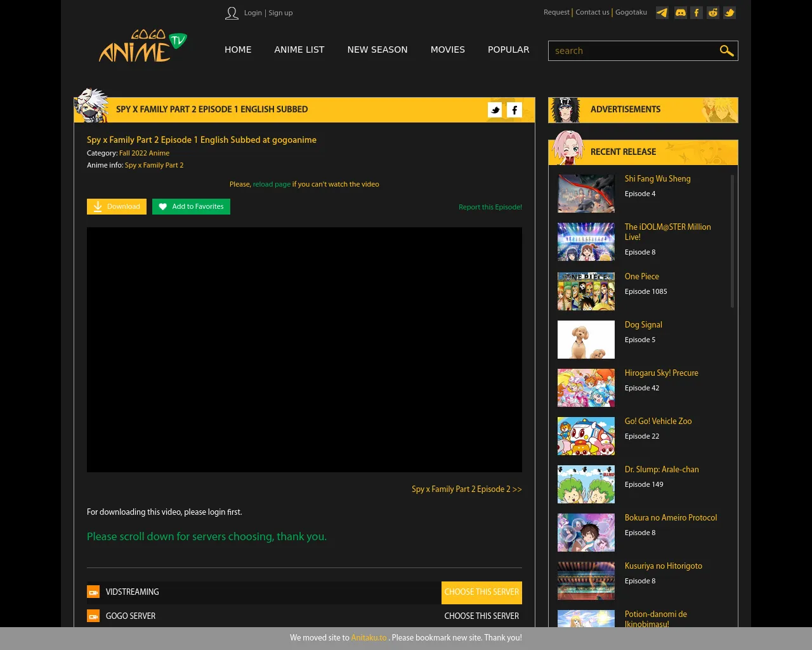Open the Telegram icon in the header

point(662,13)
